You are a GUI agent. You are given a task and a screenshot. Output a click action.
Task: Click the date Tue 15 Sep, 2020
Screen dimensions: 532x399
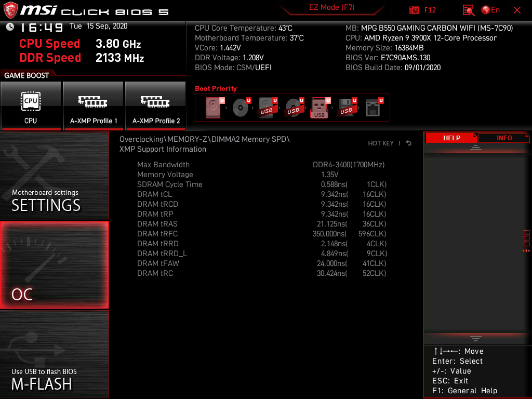pos(98,26)
